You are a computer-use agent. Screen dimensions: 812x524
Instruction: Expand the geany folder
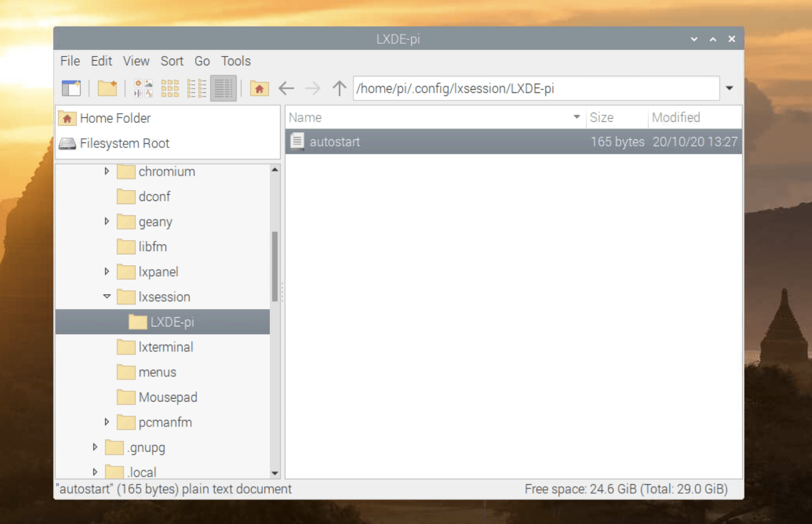coord(107,221)
